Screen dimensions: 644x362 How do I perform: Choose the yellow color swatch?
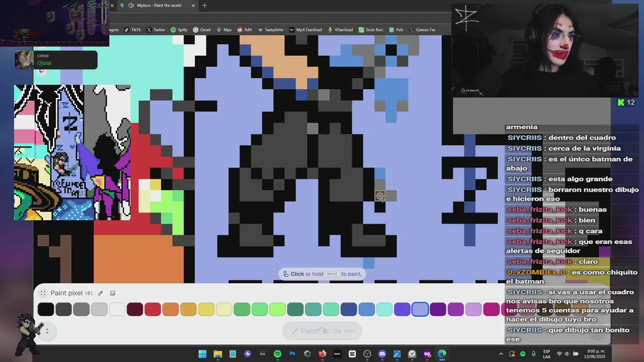tap(206, 309)
